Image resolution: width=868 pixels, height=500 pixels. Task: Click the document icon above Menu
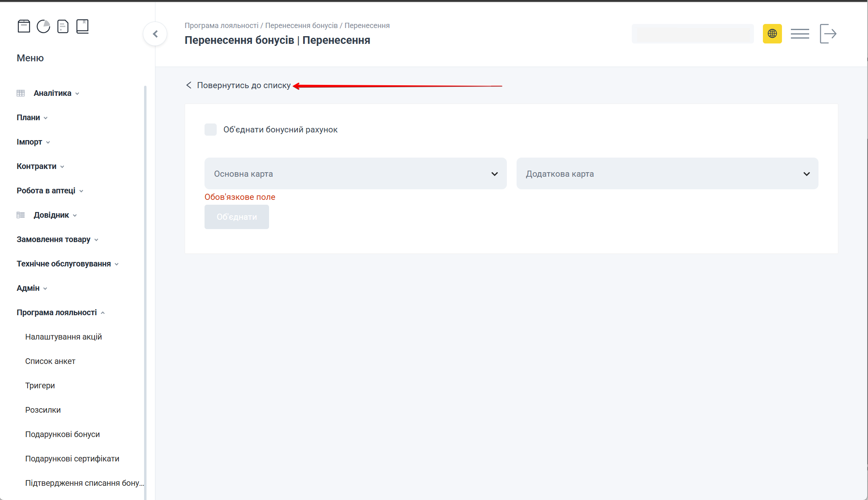(x=63, y=26)
